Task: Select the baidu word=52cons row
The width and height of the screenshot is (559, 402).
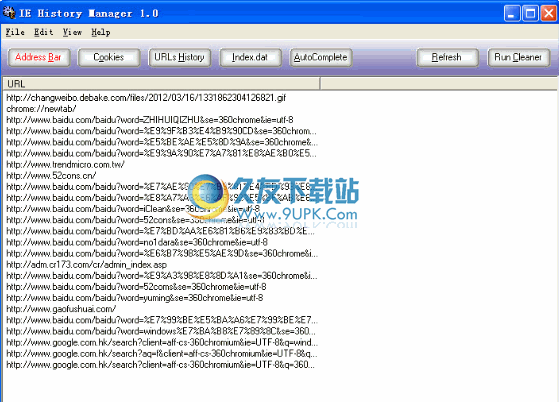Action: click(135, 220)
